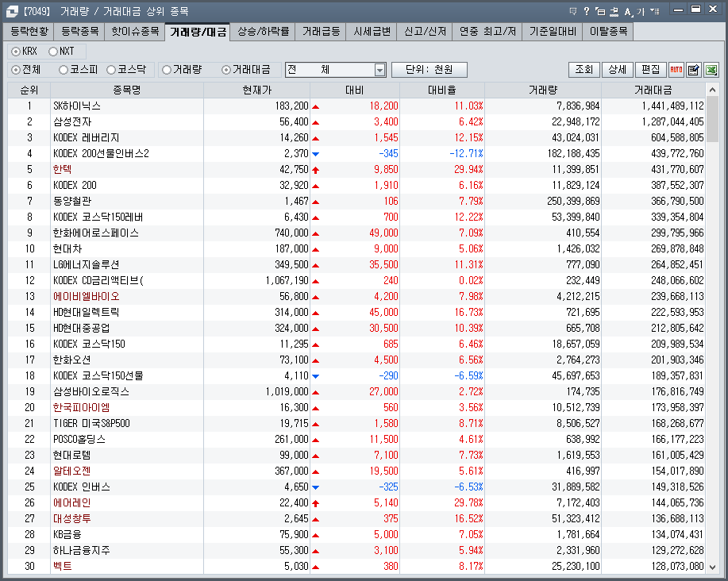Click the table scrollbar down arrow
This screenshot has width=728, height=581.
(x=712, y=567)
